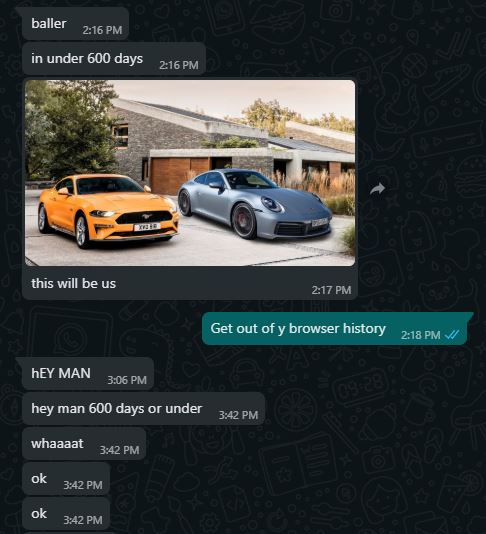Open the photo of orange and grey cars
The width and height of the screenshot is (486, 534).
pyautogui.click(x=190, y=173)
